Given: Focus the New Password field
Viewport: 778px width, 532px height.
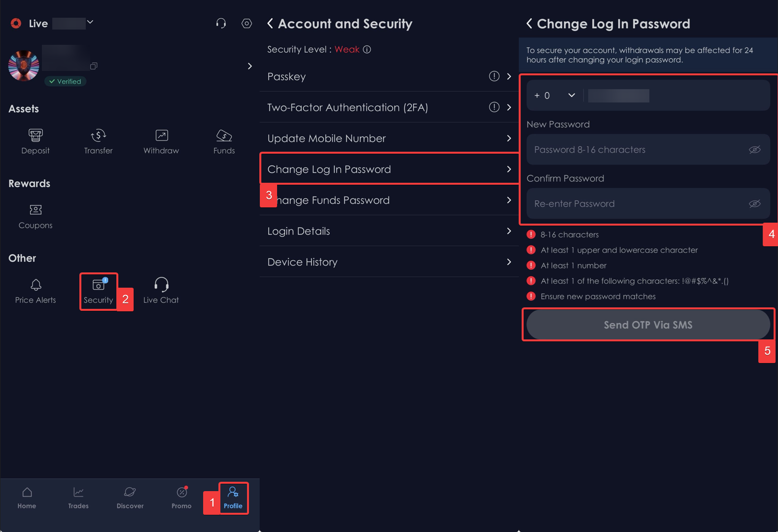Looking at the screenshot, I should [x=648, y=149].
